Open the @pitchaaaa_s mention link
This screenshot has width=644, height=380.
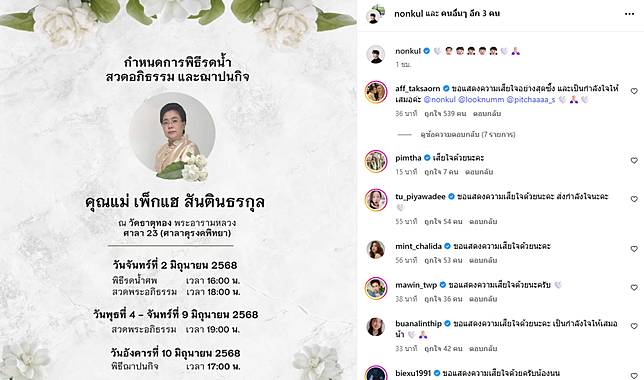(x=531, y=99)
